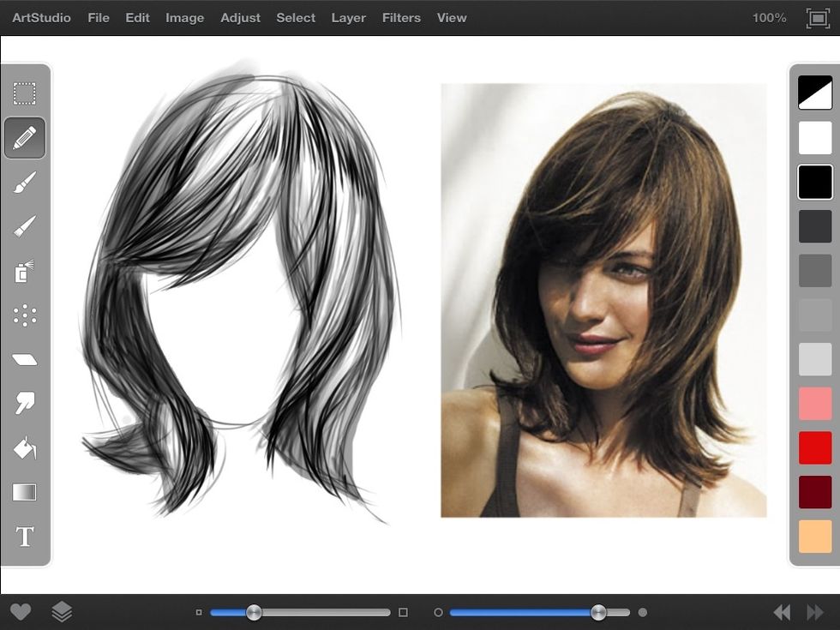Select the rectangular selection tool
Viewport: 840px width, 630px height.
coord(25,93)
